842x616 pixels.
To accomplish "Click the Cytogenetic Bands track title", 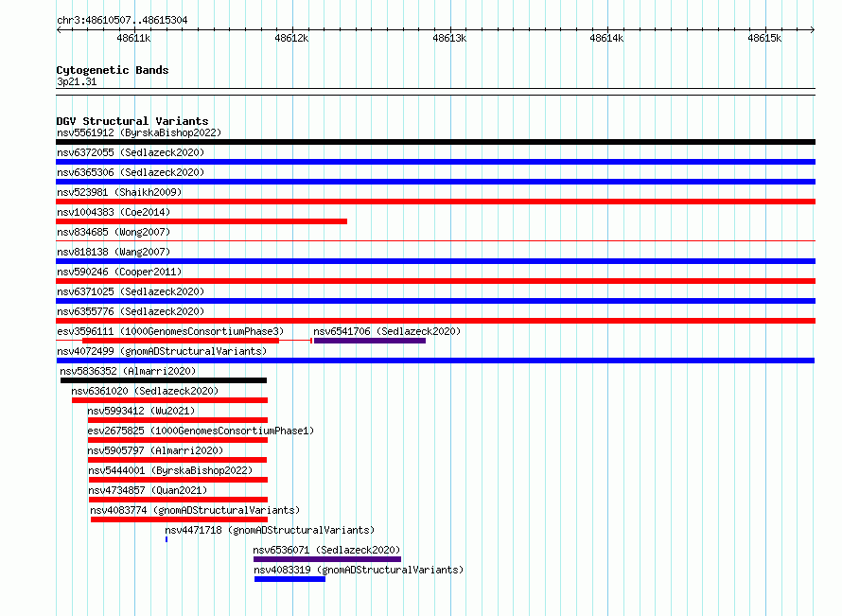I will pos(113,70).
